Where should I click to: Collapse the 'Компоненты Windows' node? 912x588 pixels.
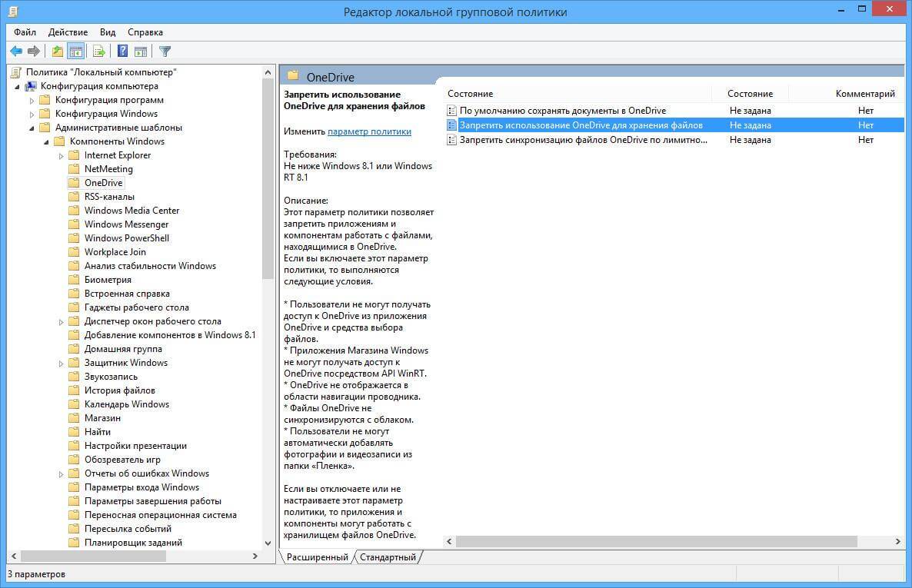(x=46, y=142)
